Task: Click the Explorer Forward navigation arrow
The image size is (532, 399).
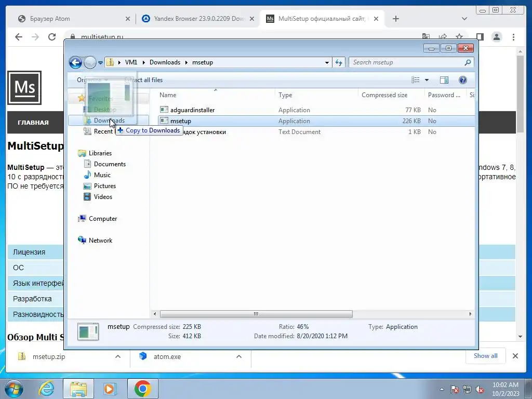Action: 90,62
